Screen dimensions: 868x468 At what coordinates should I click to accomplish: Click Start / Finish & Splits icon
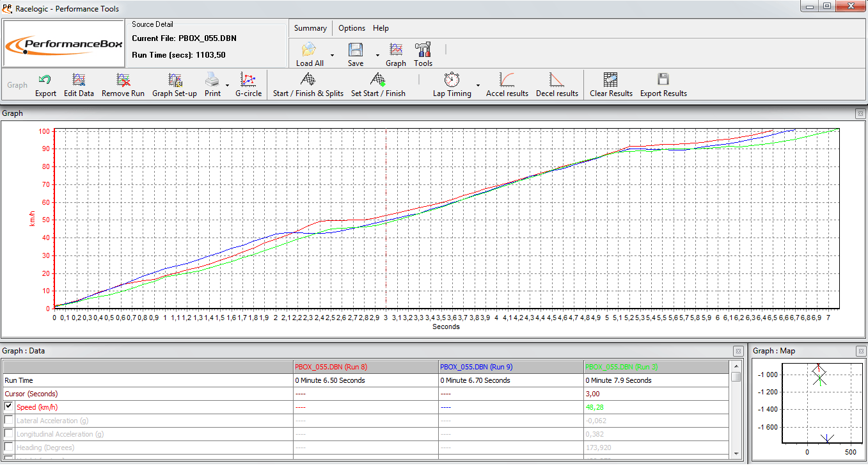[x=308, y=85]
